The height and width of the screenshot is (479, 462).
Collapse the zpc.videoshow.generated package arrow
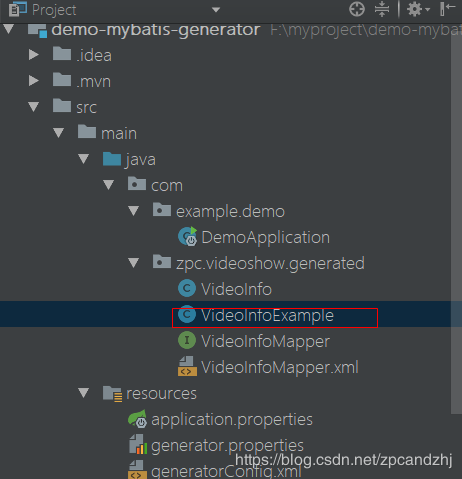[x=134, y=263]
